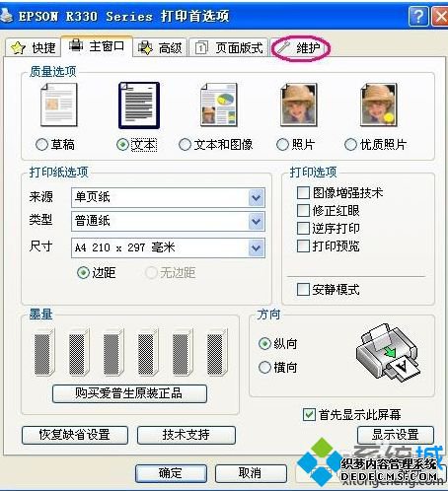Click the Photo quality thumbnail
Viewport: 448px width, 491px height.
[299, 105]
